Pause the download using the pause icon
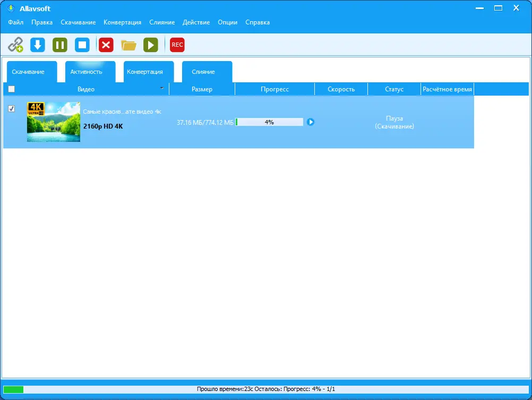Screen dimensions: 532x400 point(59,45)
